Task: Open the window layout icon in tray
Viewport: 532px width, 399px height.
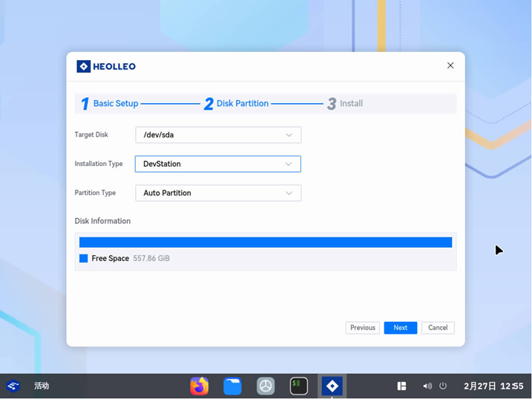Action: click(401, 386)
